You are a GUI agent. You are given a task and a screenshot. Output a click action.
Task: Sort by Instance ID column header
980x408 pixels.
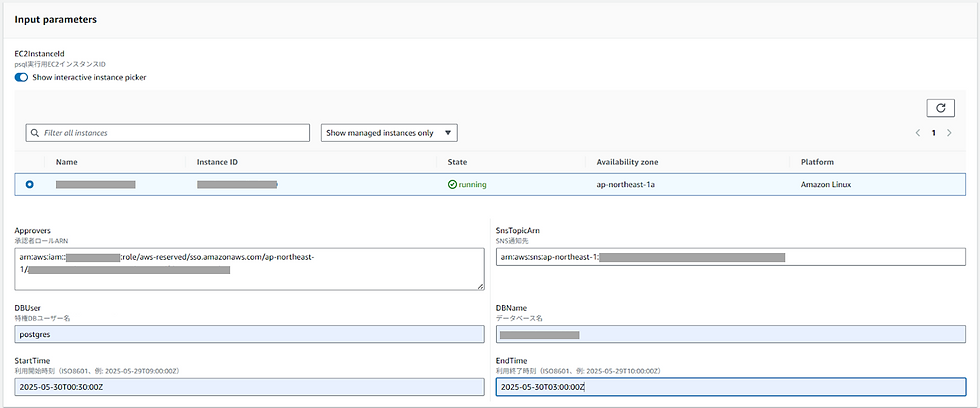point(218,162)
